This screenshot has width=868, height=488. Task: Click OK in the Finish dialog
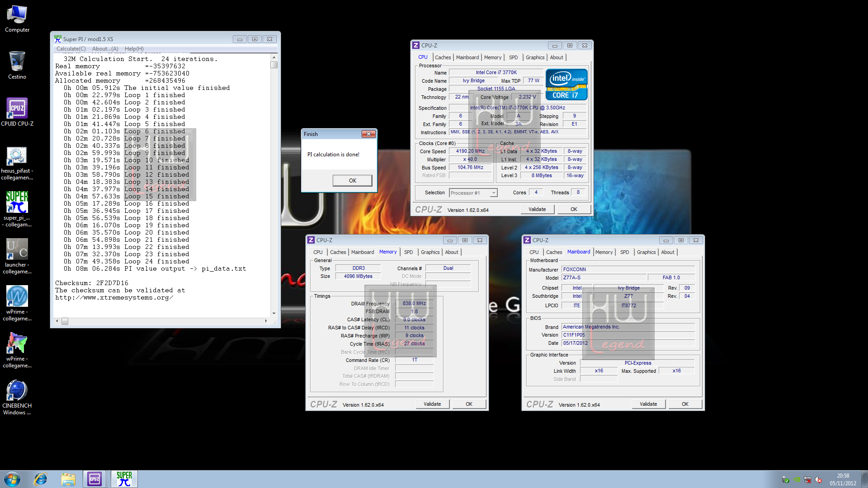coord(353,180)
